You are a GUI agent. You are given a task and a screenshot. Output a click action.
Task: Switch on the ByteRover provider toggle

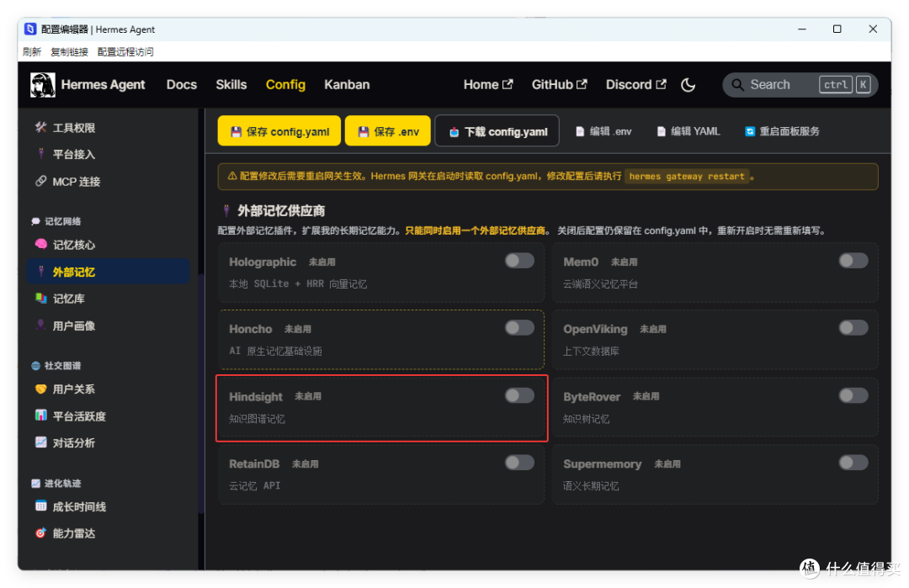pyautogui.click(x=853, y=395)
